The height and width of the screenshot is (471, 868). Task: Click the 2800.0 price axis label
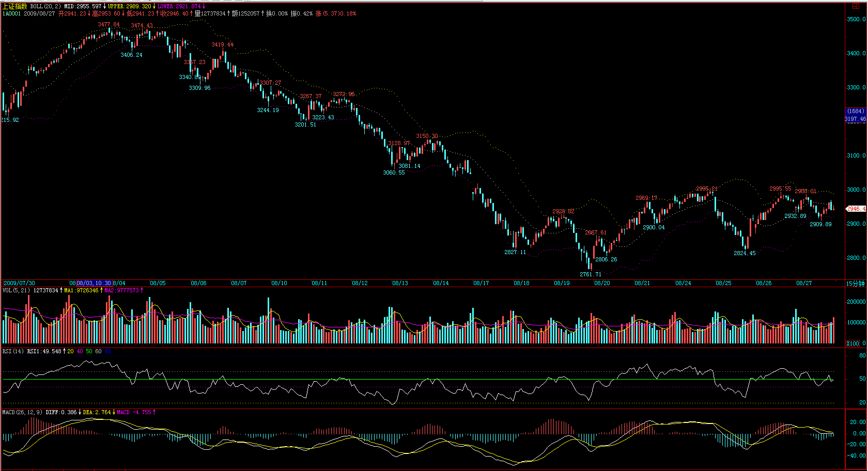pos(856,258)
